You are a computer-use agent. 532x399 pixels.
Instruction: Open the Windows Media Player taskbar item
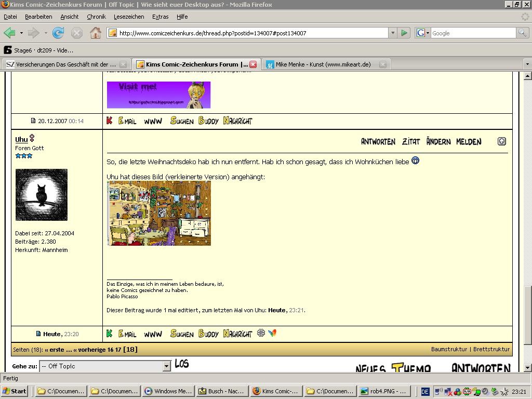coord(168,391)
